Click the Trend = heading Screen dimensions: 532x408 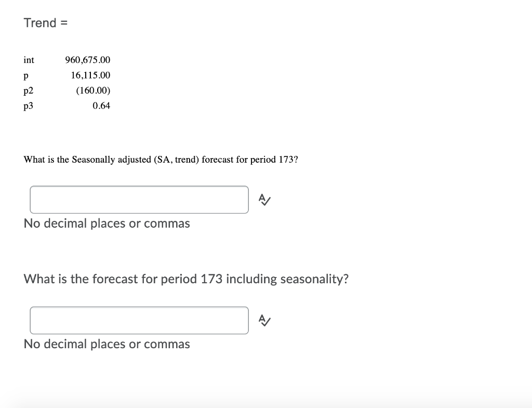click(x=46, y=22)
